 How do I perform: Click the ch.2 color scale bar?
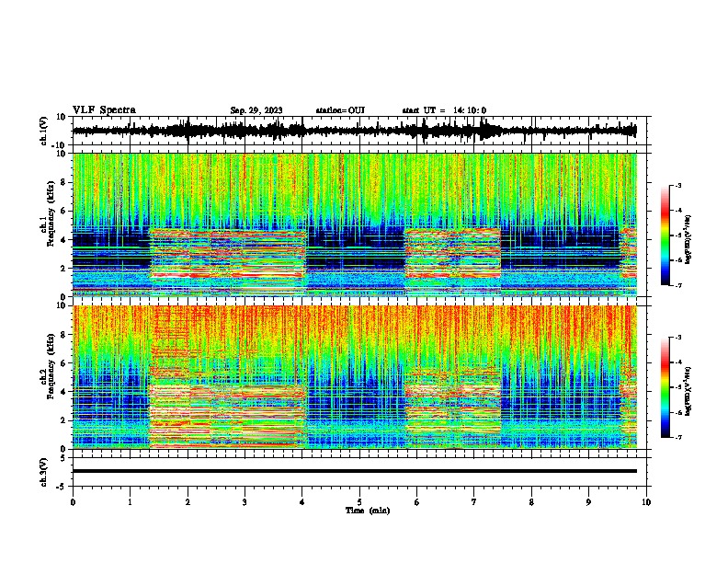665,387
